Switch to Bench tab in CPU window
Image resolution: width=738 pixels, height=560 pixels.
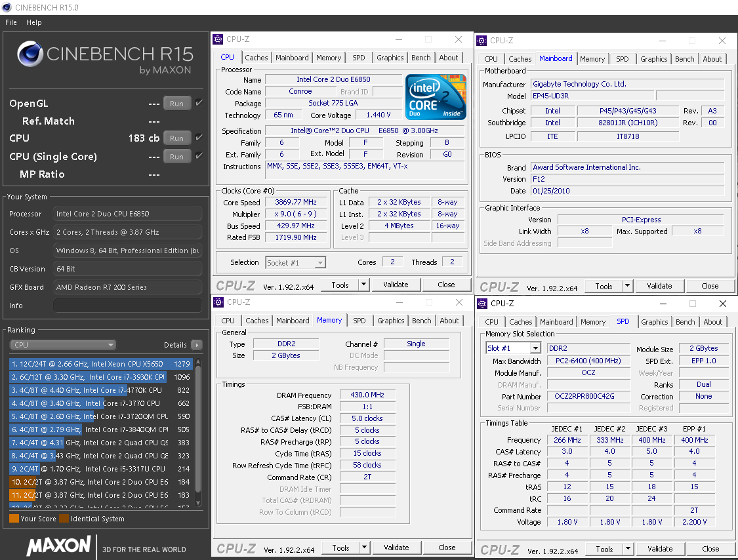pyautogui.click(x=420, y=58)
